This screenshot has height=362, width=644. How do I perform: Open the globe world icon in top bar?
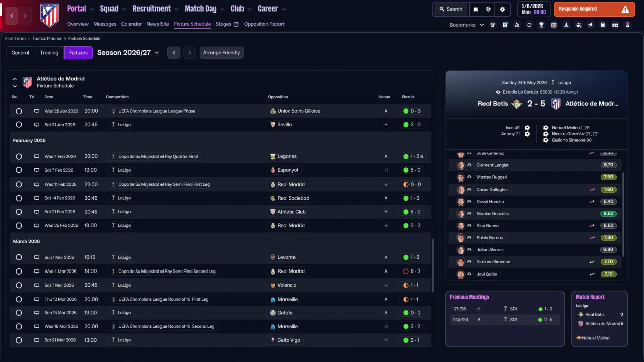[x=488, y=9]
